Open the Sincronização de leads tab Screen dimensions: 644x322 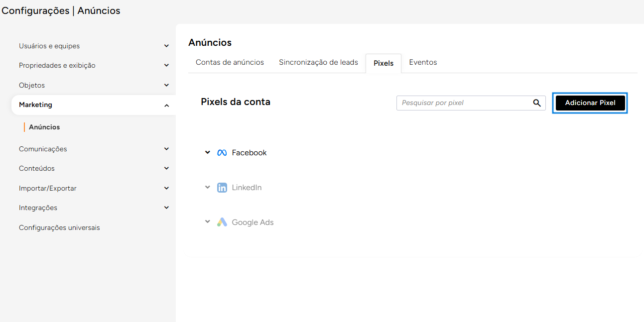tap(318, 62)
